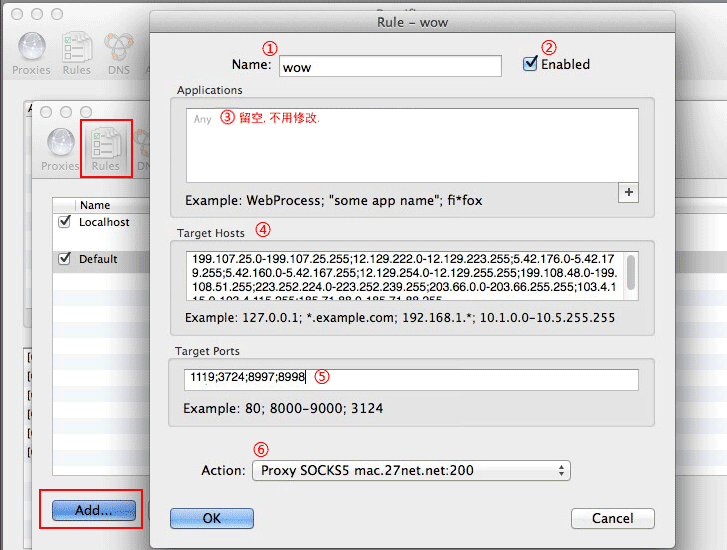
Task: Select the Default rule row label
Action: 98,259
